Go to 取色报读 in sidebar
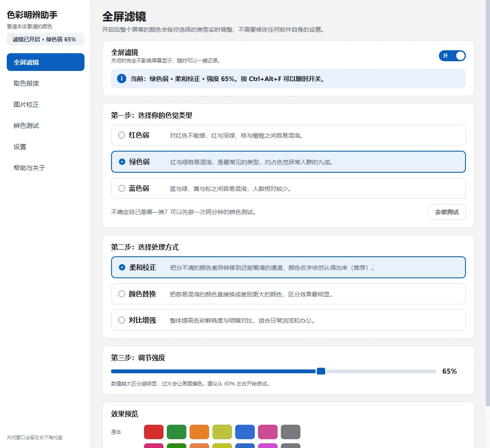Viewport: 490px width, 448px height. point(46,84)
